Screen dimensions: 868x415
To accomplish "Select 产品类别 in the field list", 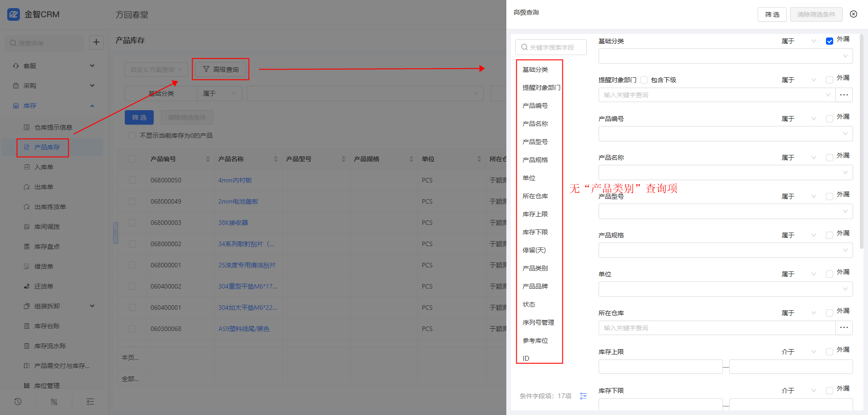I will (535, 268).
